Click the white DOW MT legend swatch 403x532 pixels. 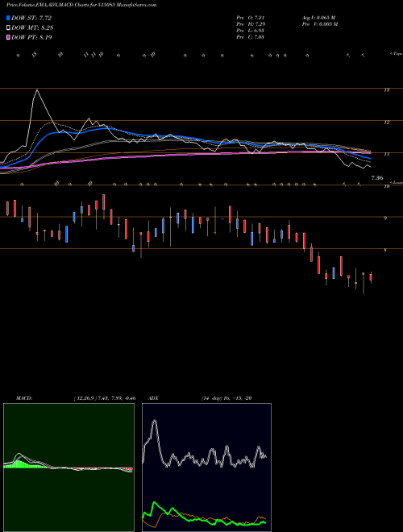click(8, 28)
